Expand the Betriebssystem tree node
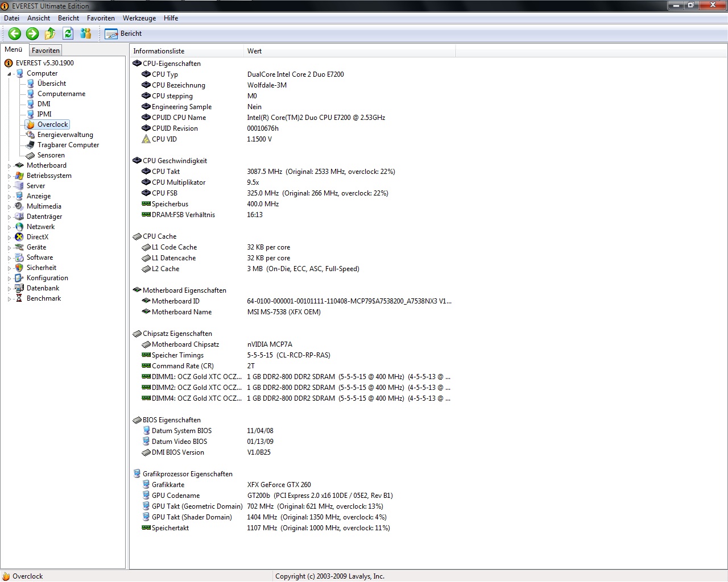Image resolution: width=728 pixels, height=582 pixels. pos(9,176)
